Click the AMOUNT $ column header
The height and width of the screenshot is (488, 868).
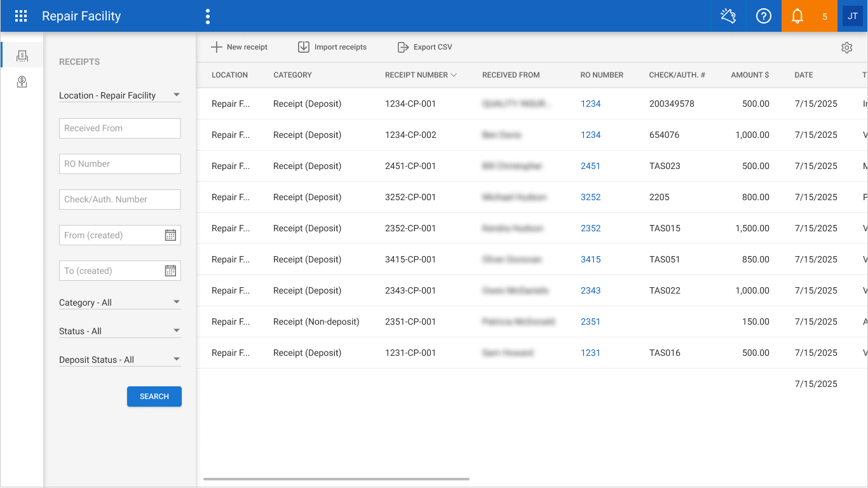(x=750, y=75)
